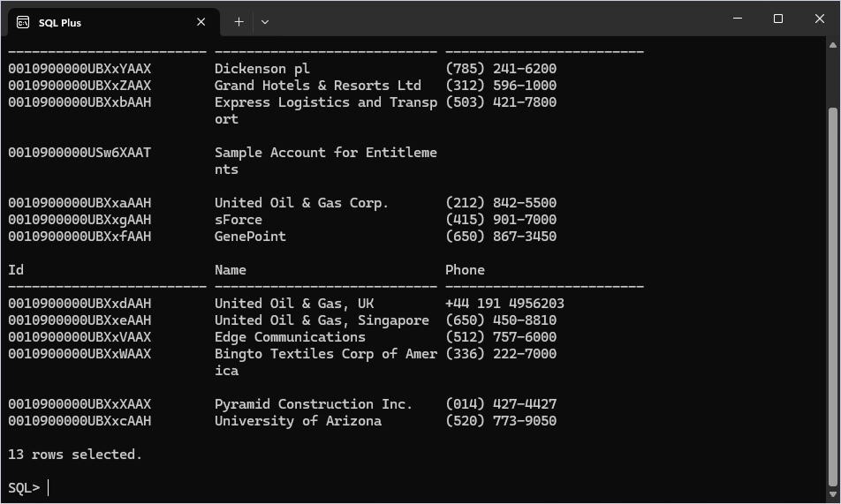Minimize the terminal window

click(x=738, y=19)
